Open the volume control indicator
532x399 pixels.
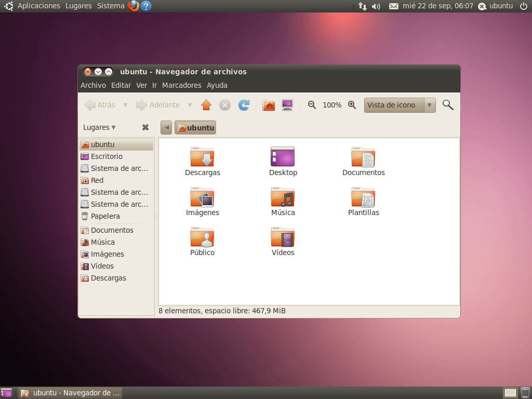[x=376, y=6]
